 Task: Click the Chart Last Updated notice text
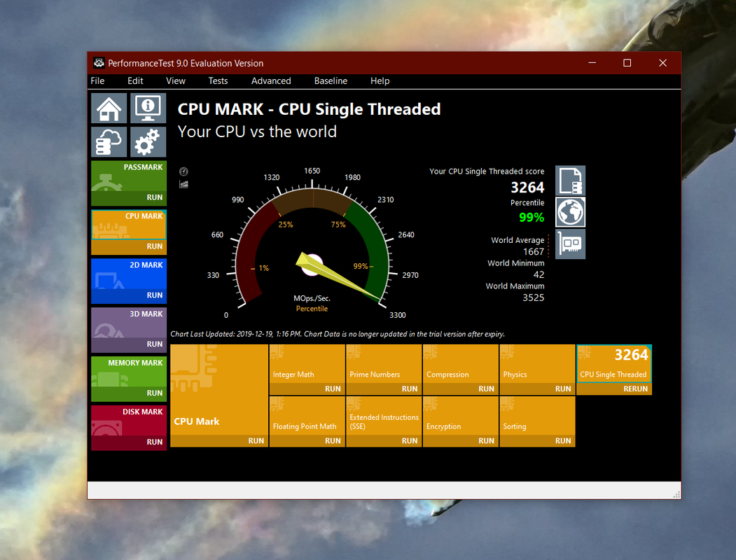[338, 334]
